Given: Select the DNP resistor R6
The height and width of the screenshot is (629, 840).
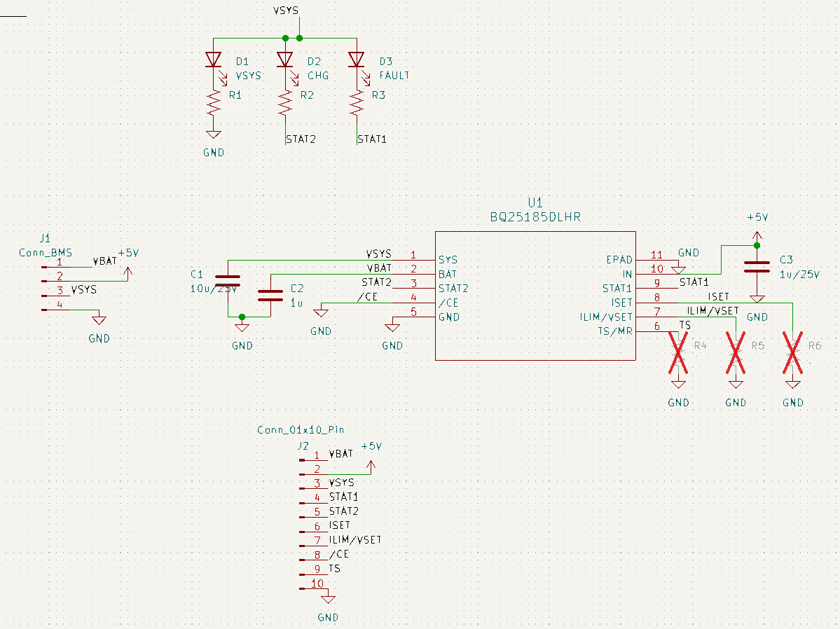Looking at the screenshot, I should click(793, 352).
